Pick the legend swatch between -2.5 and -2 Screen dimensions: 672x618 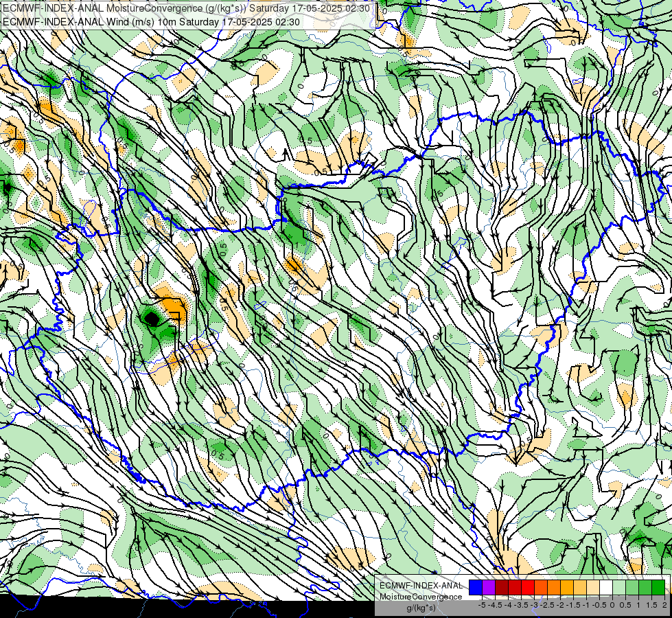point(554,588)
